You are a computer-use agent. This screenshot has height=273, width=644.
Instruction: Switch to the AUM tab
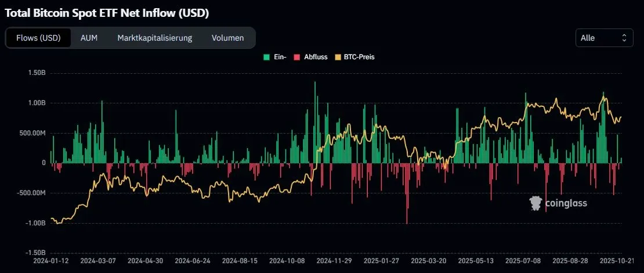(89, 38)
